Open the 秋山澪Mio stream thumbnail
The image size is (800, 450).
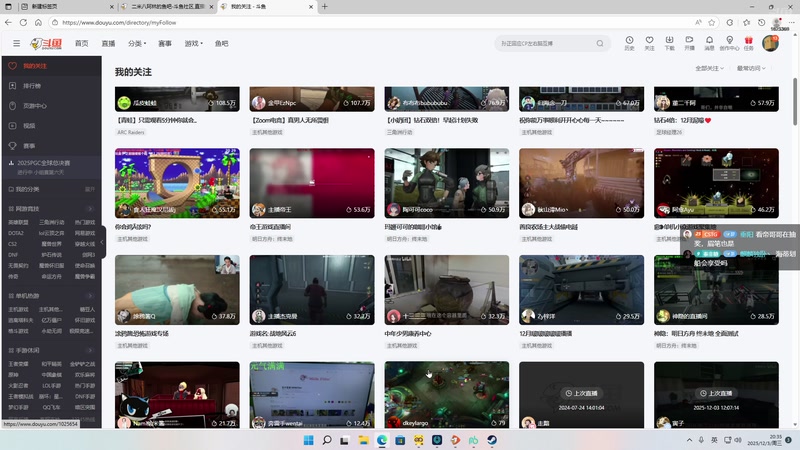[x=581, y=183]
